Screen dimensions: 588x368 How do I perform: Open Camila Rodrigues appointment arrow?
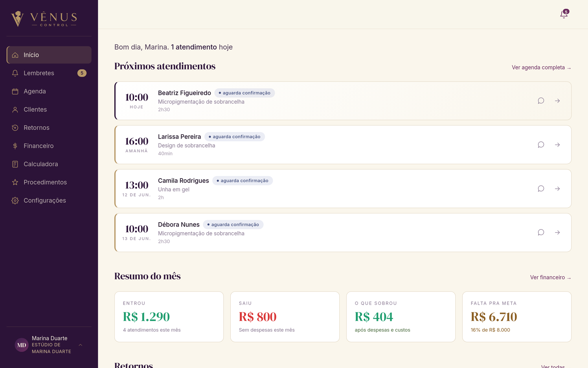[557, 188]
